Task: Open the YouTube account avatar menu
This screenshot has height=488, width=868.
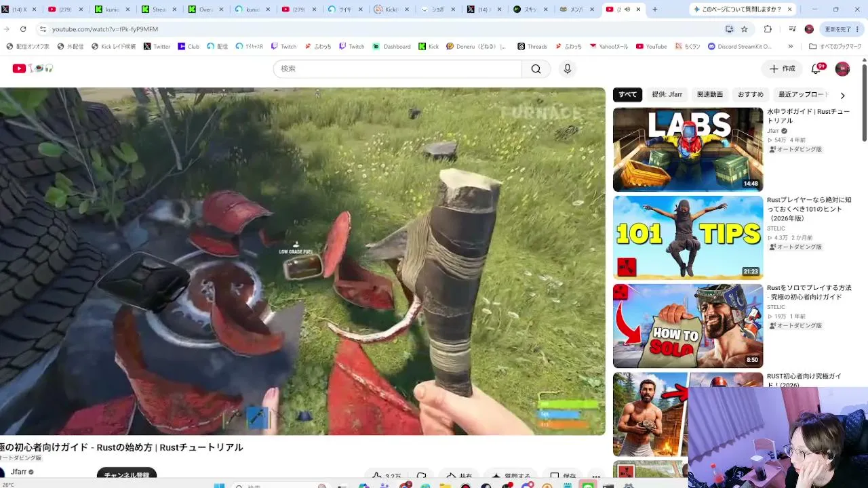Action: click(842, 68)
